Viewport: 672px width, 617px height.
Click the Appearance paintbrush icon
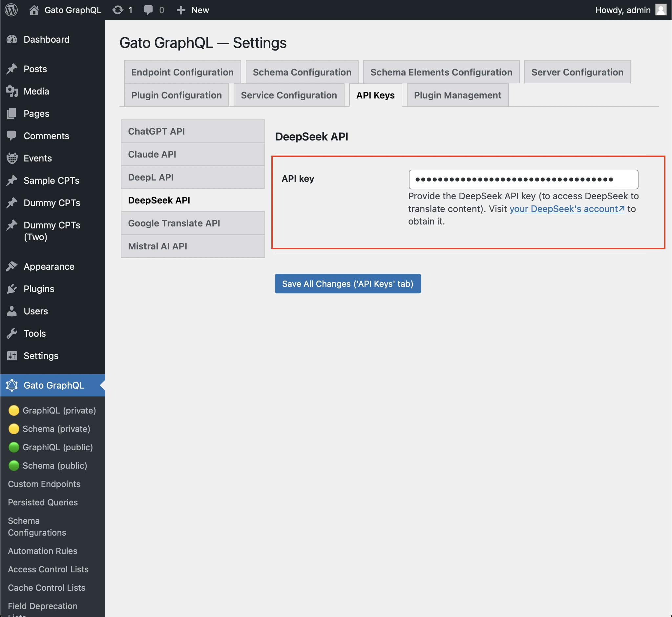pyautogui.click(x=12, y=266)
